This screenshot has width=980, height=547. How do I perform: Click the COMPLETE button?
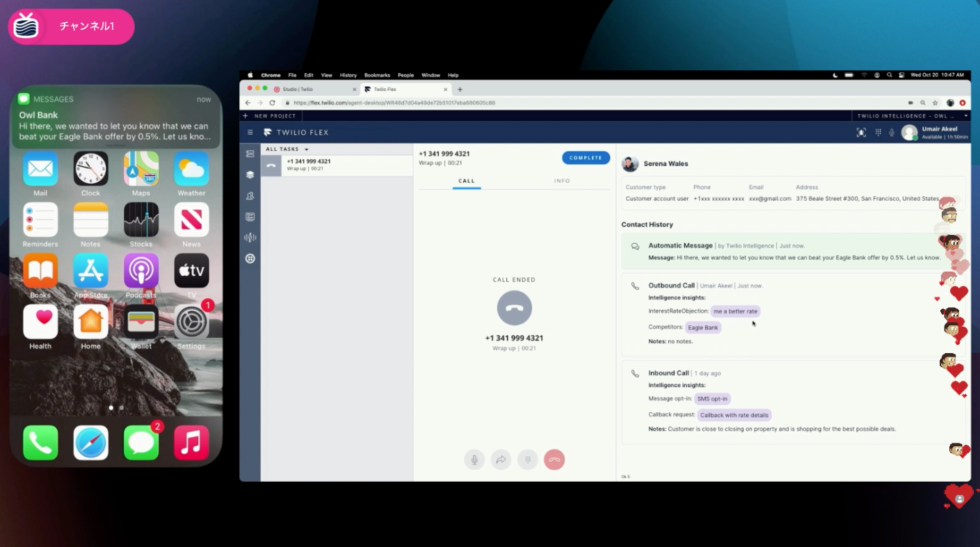pos(586,158)
